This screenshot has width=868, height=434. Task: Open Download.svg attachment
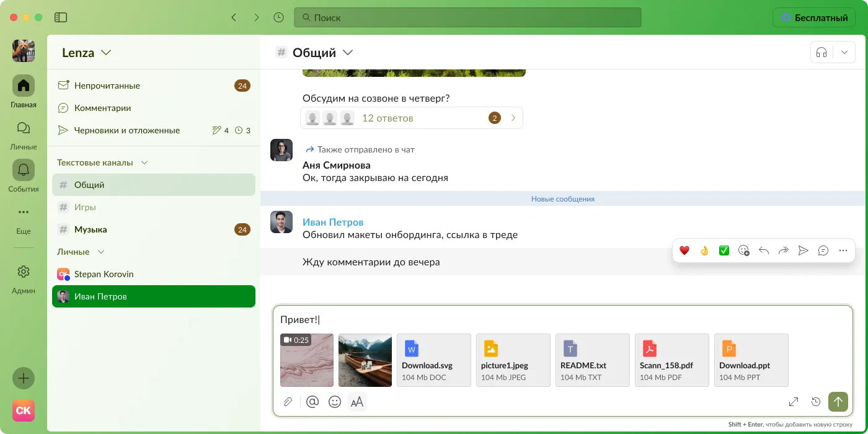click(x=434, y=360)
